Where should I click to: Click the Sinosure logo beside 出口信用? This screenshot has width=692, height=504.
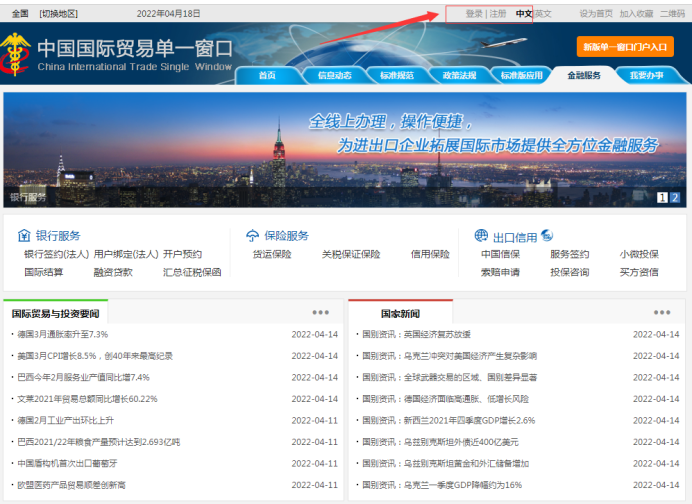tap(547, 236)
